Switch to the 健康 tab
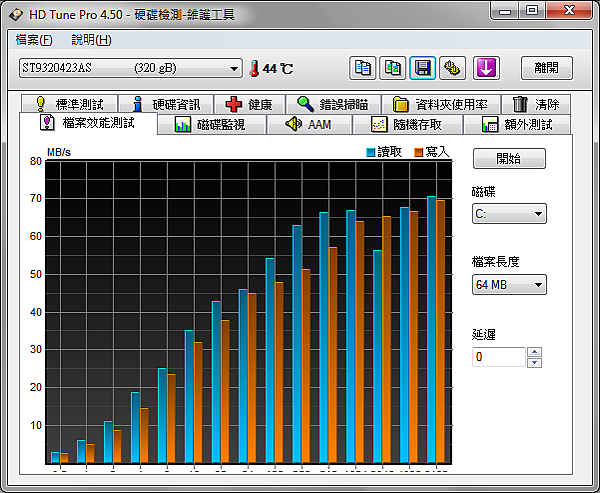 click(x=249, y=104)
